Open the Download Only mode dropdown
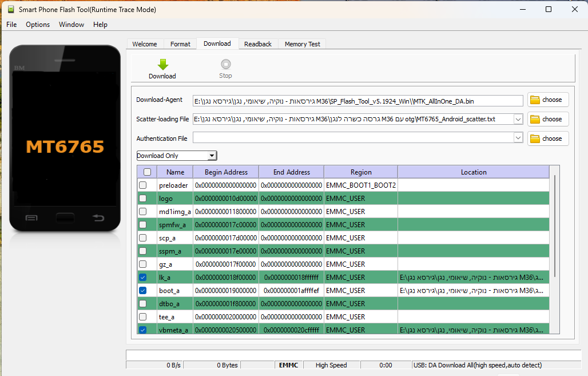 point(212,155)
